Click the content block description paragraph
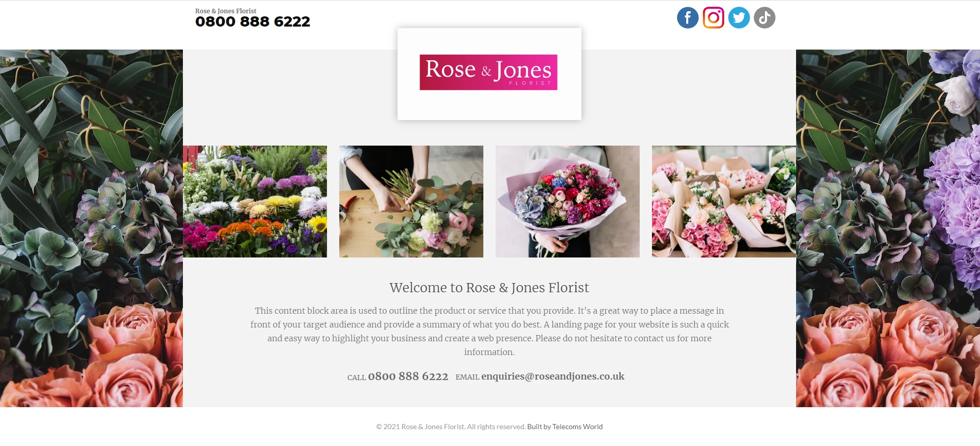 point(489,331)
